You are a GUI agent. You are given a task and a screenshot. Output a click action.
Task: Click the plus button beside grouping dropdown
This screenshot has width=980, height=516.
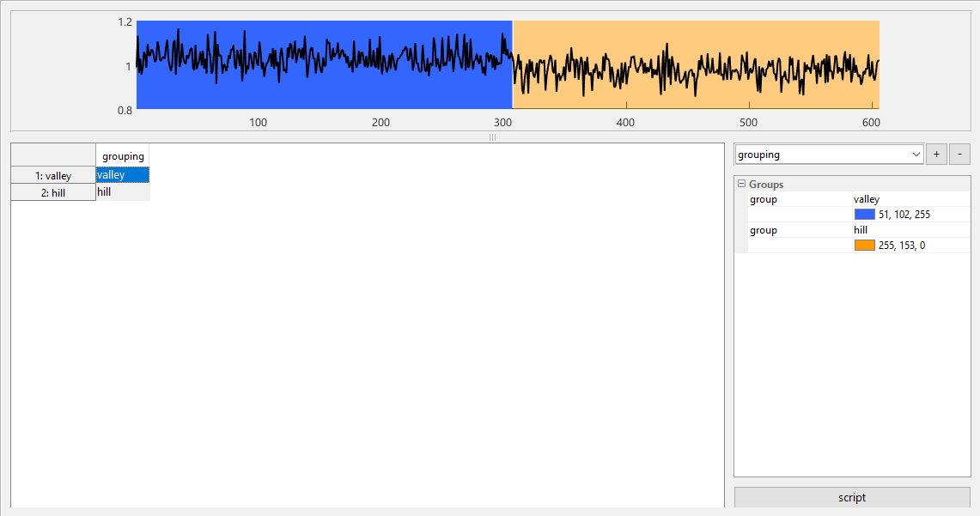[936, 155]
